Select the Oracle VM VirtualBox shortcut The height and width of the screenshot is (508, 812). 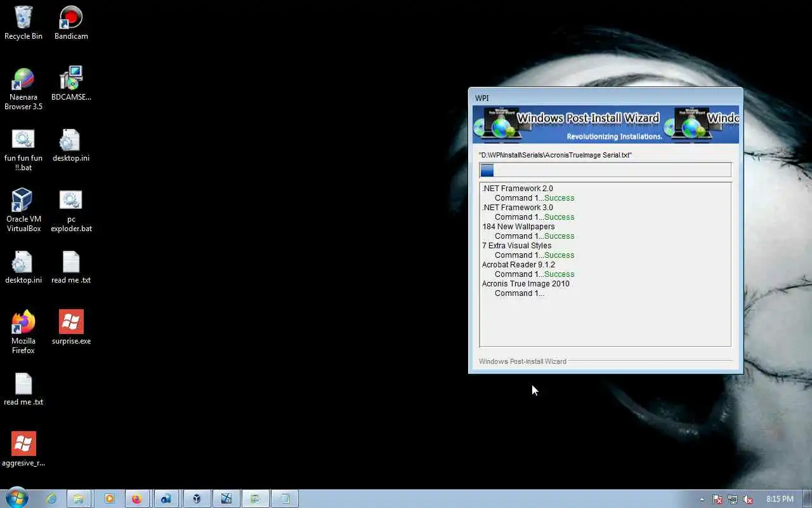23,210
